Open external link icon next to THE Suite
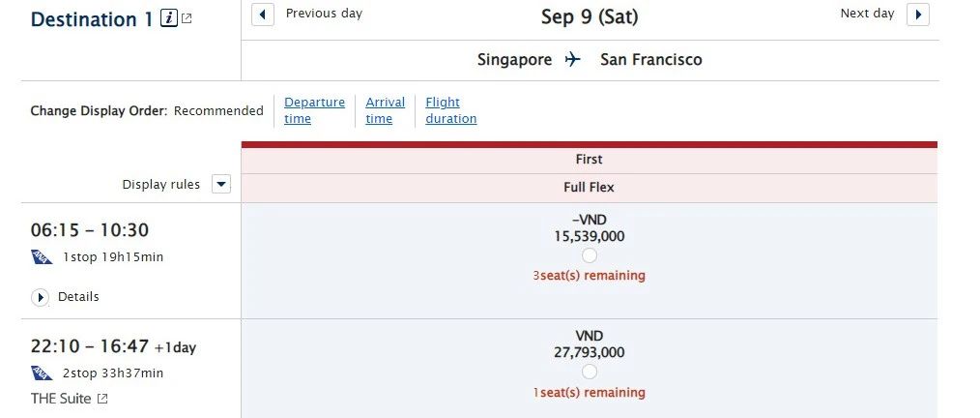The width and height of the screenshot is (980, 418). [102, 399]
